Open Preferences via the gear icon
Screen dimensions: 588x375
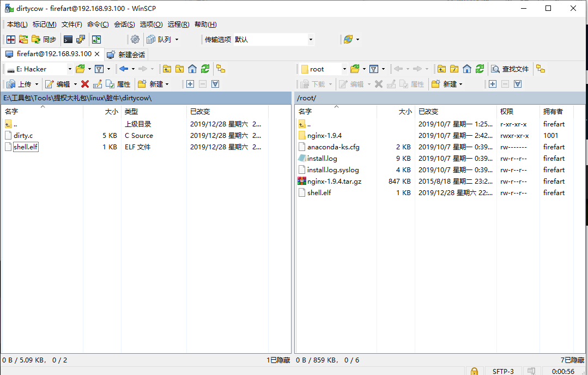(135, 39)
